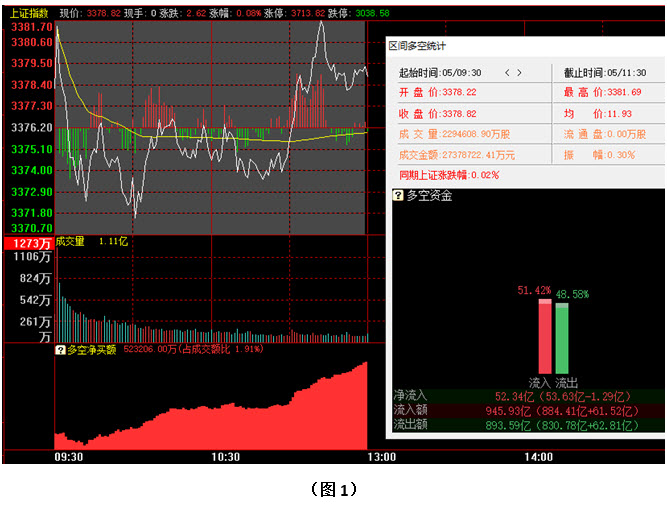
Task: Click the 流出额 row showing 893.59亿
Action: point(529,425)
